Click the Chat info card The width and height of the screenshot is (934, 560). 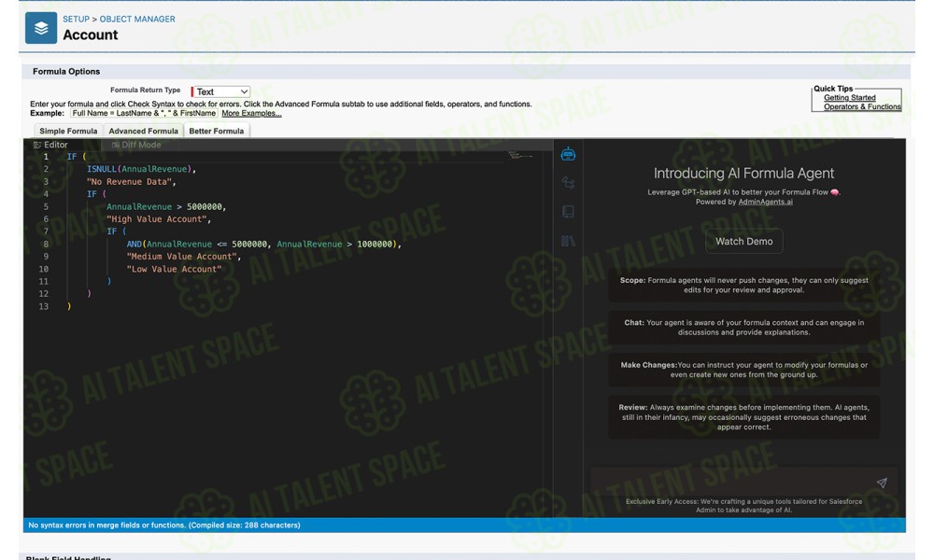(744, 328)
